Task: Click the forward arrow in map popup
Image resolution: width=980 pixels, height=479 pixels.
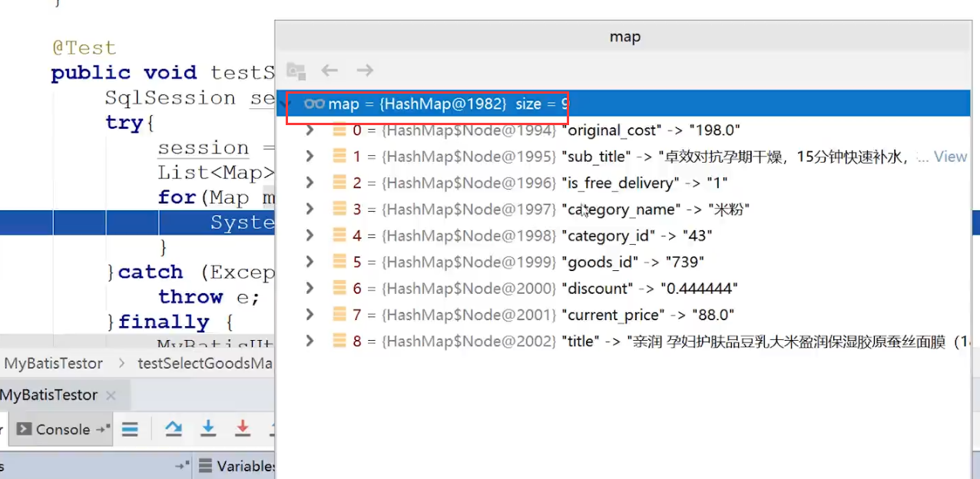Action: point(365,71)
